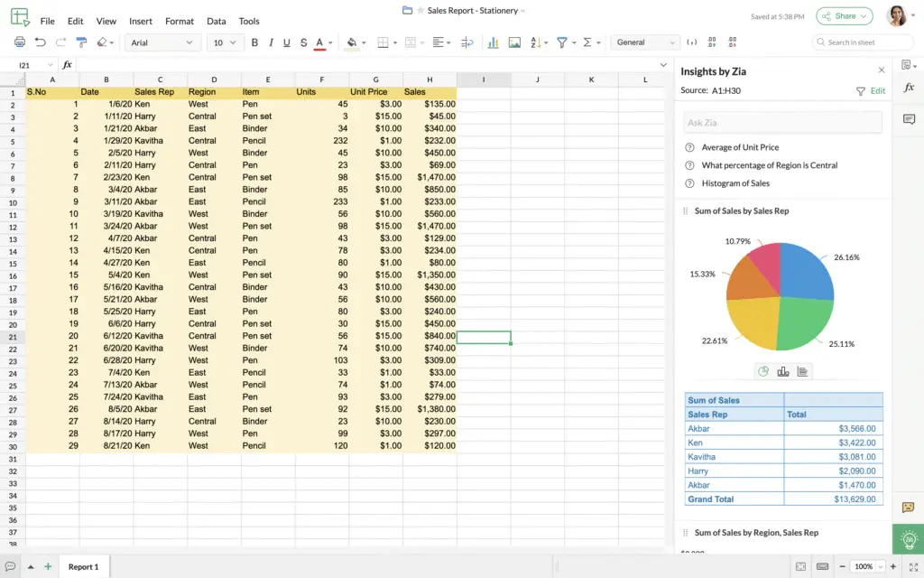Viewport: 924px width, 578px height.
Task: Toggle strikethrough formatting
Action: pyautogui.click(x=303, y=42)
